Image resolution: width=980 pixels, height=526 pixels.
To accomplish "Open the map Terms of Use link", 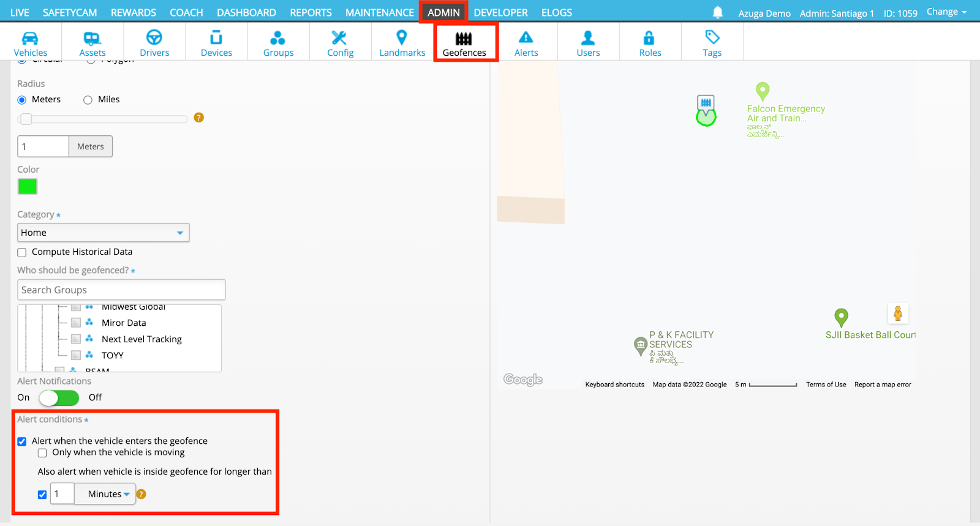I will (826, 385).
